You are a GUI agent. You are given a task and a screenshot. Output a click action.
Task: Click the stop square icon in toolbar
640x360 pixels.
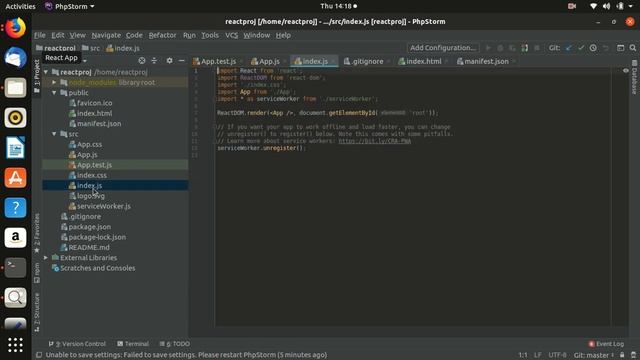[x=537, y=48]
